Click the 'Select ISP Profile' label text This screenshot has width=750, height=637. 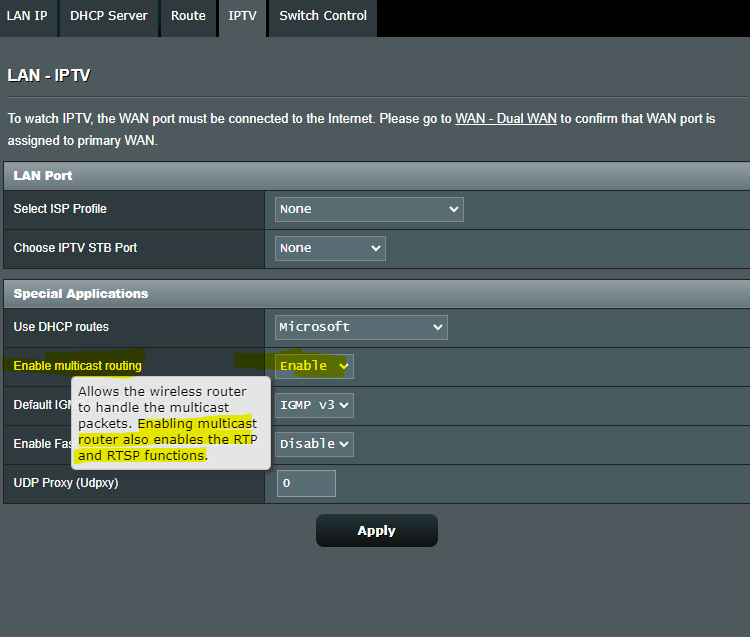tap(60, 209)
